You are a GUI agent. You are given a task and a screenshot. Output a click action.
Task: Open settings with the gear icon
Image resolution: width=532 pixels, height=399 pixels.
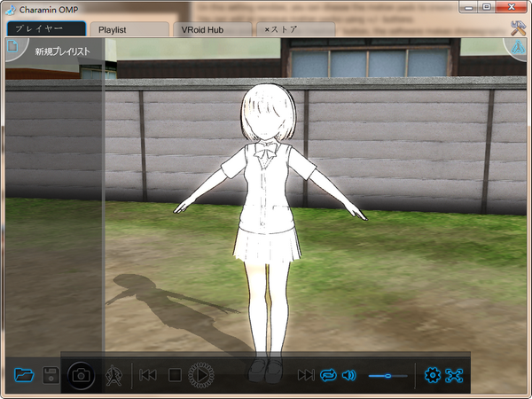pyautogui.click(x=432, y=375)
